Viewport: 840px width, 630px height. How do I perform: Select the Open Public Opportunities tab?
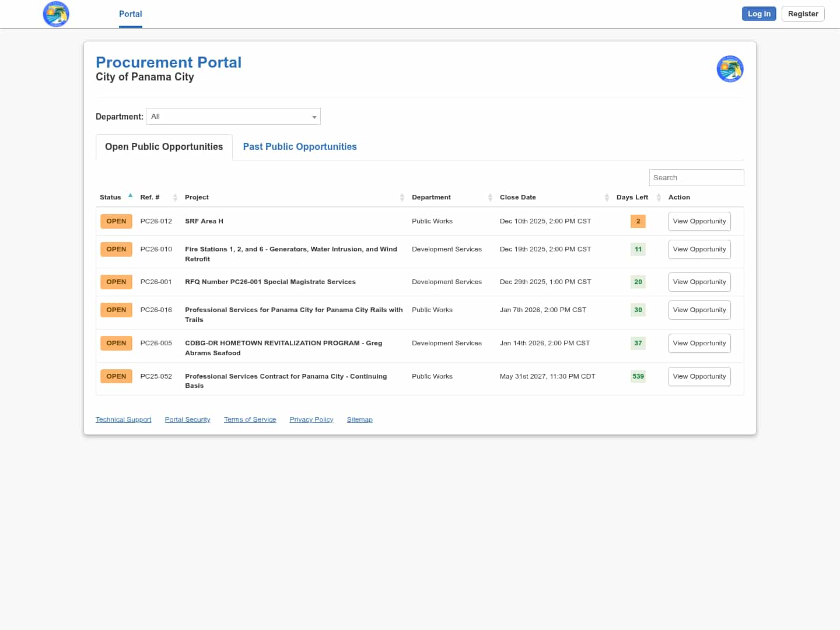(164, 147)
